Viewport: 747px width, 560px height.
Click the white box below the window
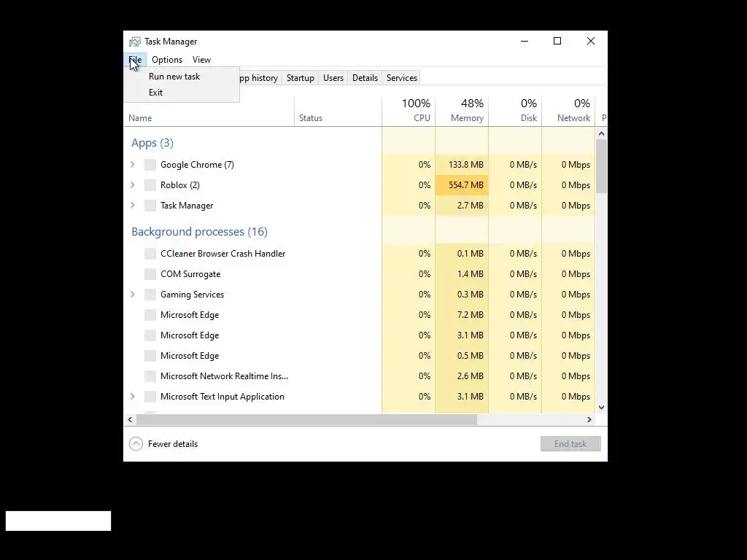pyautogui.click(x=58, y=521)
